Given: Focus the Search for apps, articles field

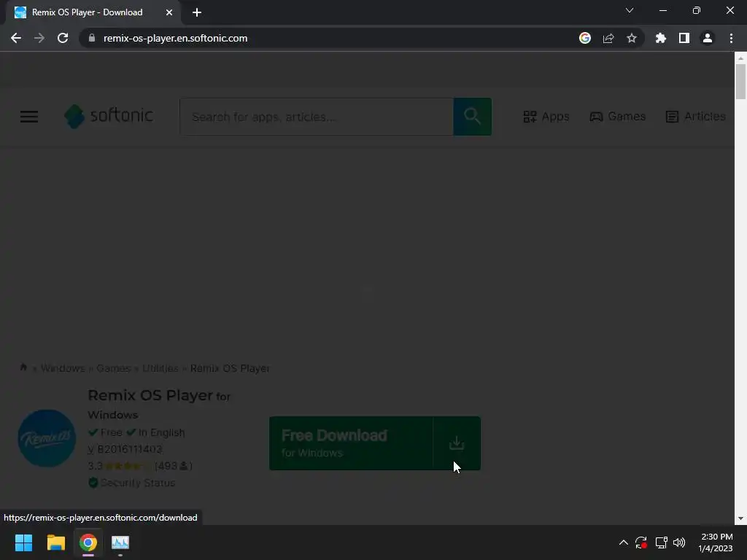Looking at the screenshot, I should 317,117.
